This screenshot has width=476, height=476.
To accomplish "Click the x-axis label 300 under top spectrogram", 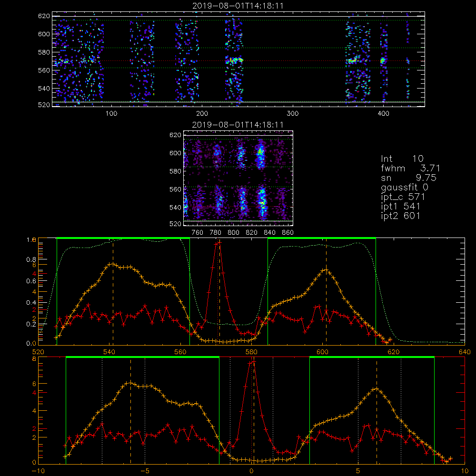I will (293, 114).
